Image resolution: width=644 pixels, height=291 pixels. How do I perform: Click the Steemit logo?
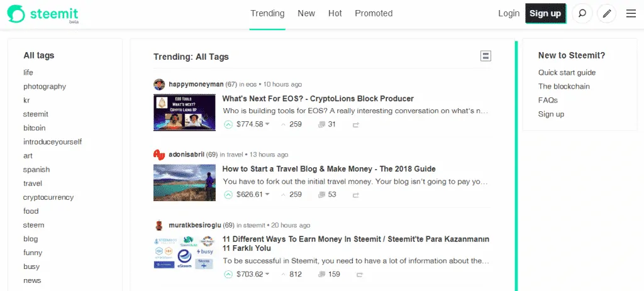point(43,14)
